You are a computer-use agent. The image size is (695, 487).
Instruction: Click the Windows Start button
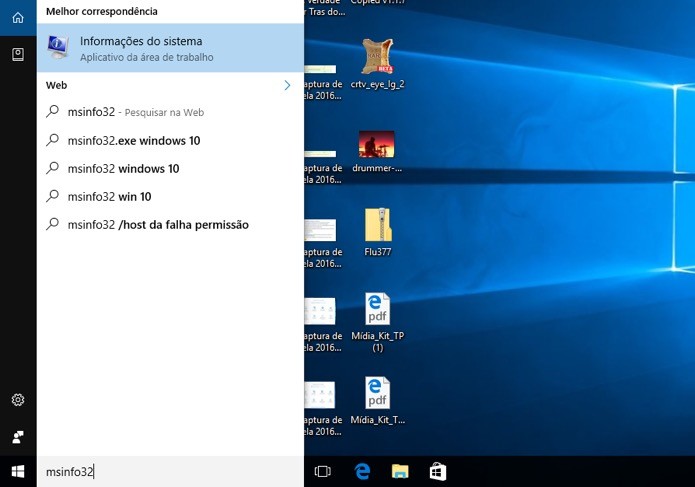coord(18,471)
